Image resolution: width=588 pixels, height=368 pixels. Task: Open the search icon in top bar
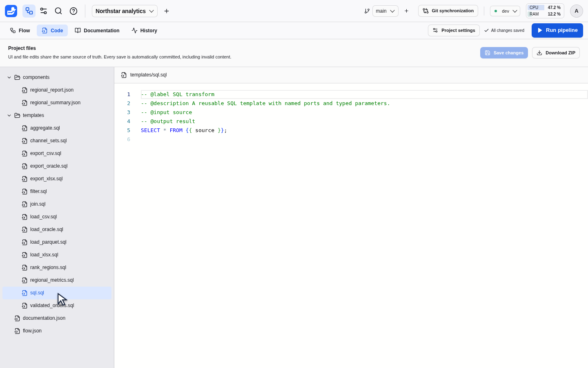(58, 11)
